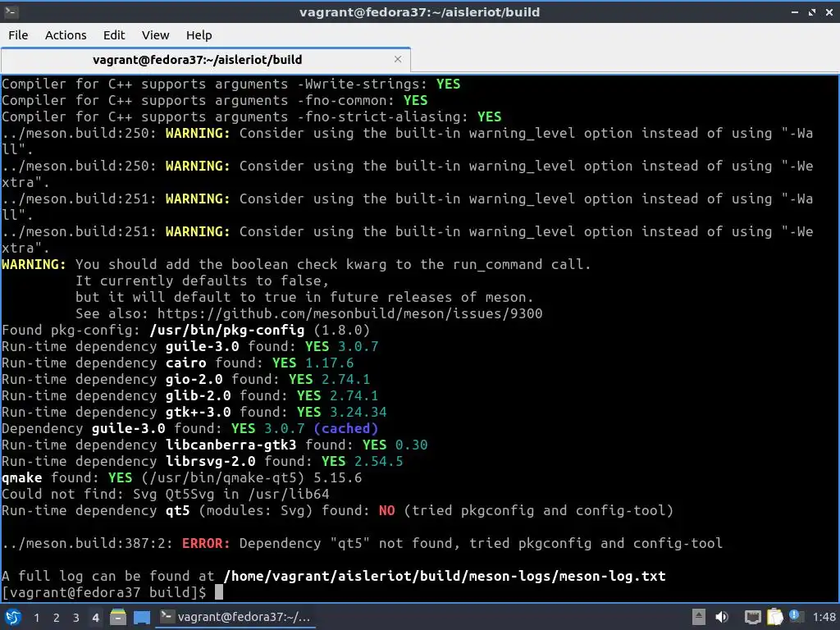Image resolution: width=840 pixels, height=630 pixels.
Task: Click the terminal icon in title bar
Action: point(11,11)
